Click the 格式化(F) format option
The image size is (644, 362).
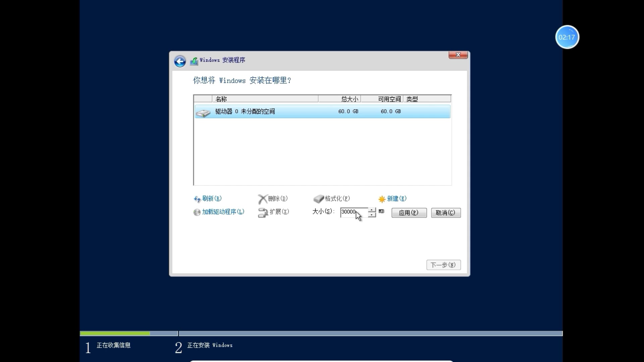pos(337,198)
